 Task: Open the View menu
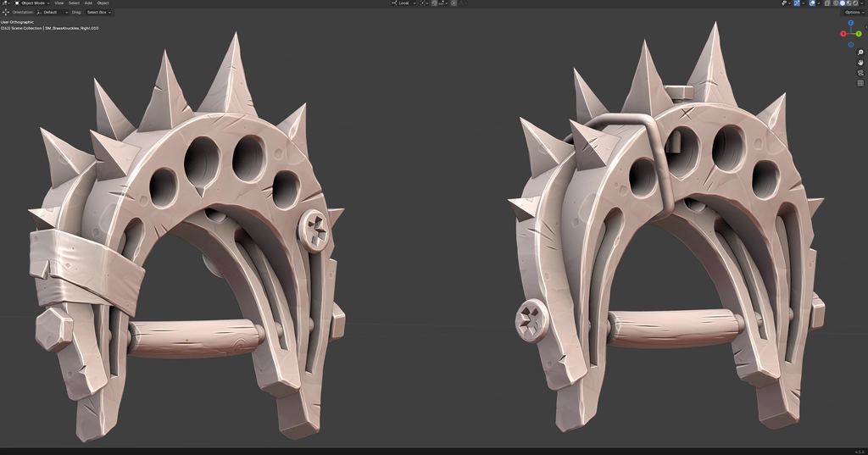coord(58,3)
